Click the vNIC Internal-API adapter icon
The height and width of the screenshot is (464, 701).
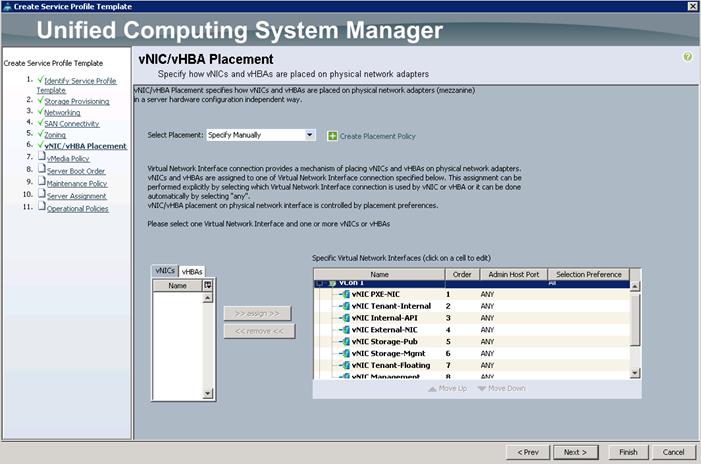[x=346, y=318]
